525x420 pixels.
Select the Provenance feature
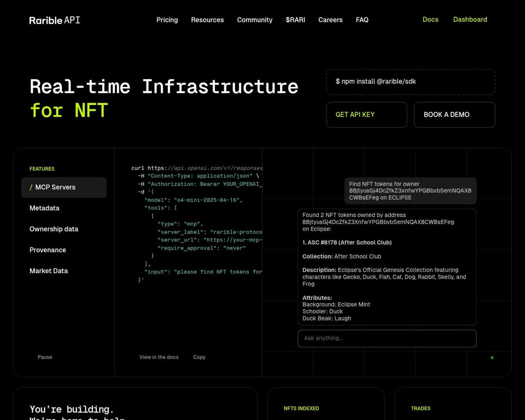click(48, 250)
